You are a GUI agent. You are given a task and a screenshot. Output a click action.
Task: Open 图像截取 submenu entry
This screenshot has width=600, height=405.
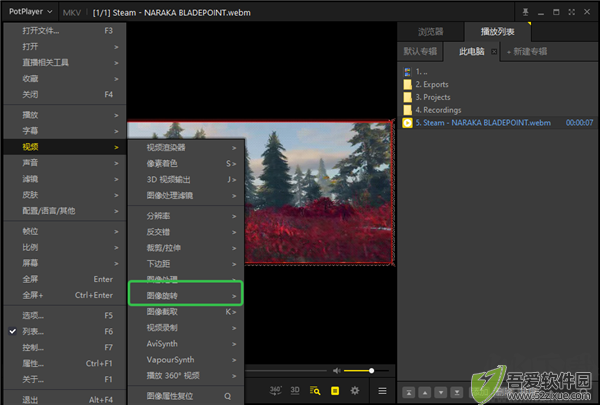point(186,312)
